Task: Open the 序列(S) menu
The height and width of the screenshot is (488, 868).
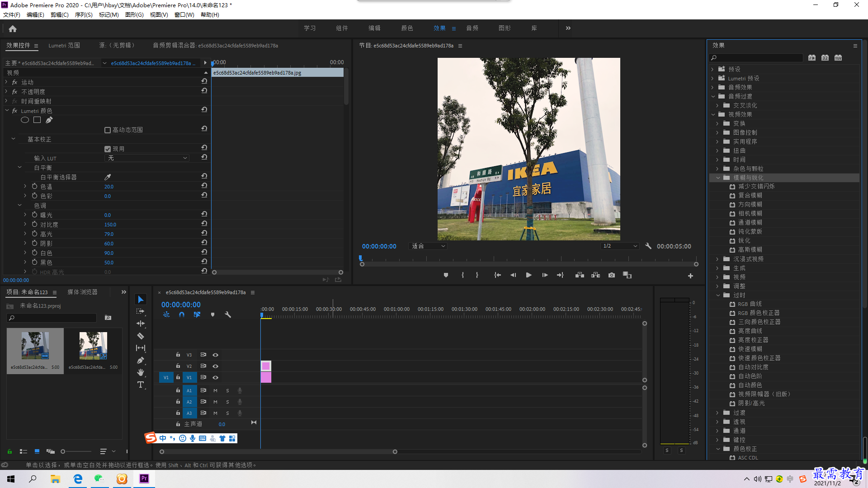Action: (84, 15)
